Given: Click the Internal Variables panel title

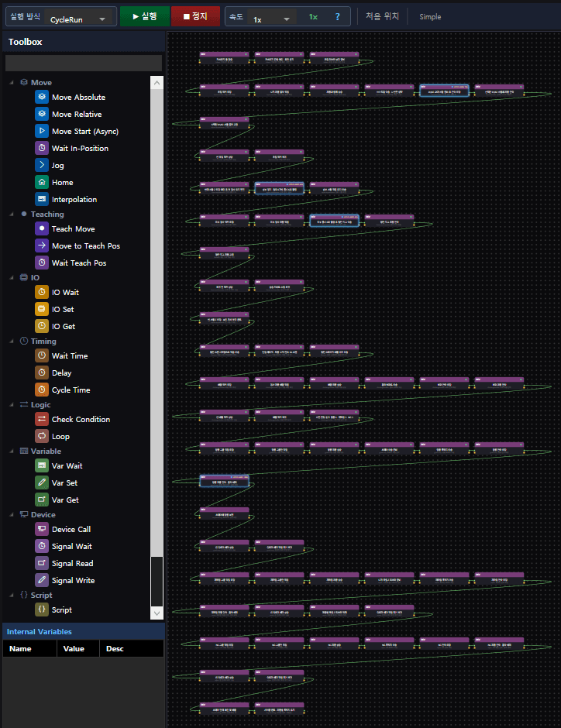Looking at the screenshot, I should (x=40, y=632).
